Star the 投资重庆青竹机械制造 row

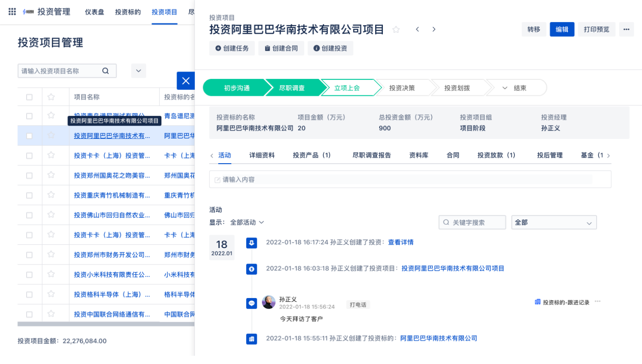pos(51,195)
